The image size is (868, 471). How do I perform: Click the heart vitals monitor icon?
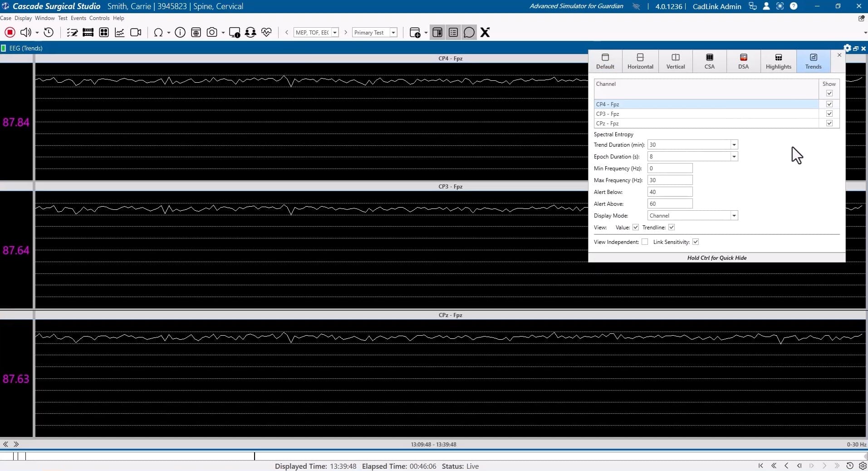click(266, 32)
